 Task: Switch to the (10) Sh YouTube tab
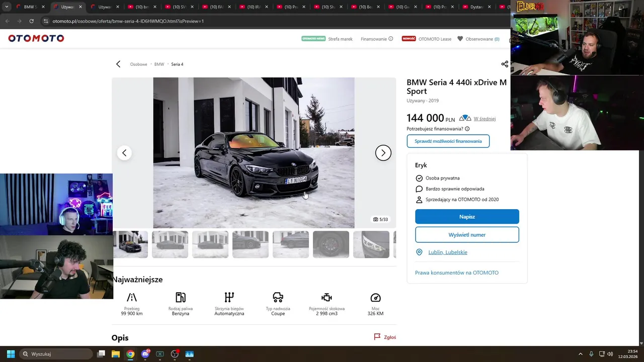pyautogui.click(x=328, y=7)
